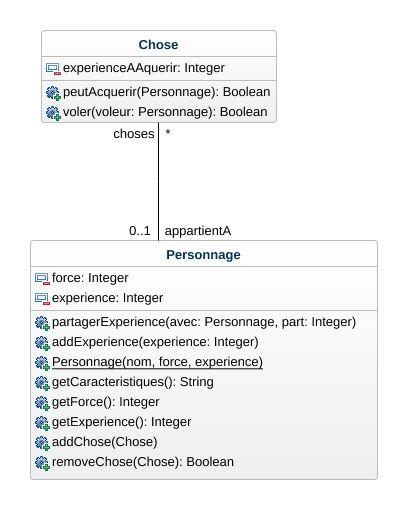Click the underlined Personnage(nom, force, experience) operation
Screen dimensions: 407x509
[157, 362]
